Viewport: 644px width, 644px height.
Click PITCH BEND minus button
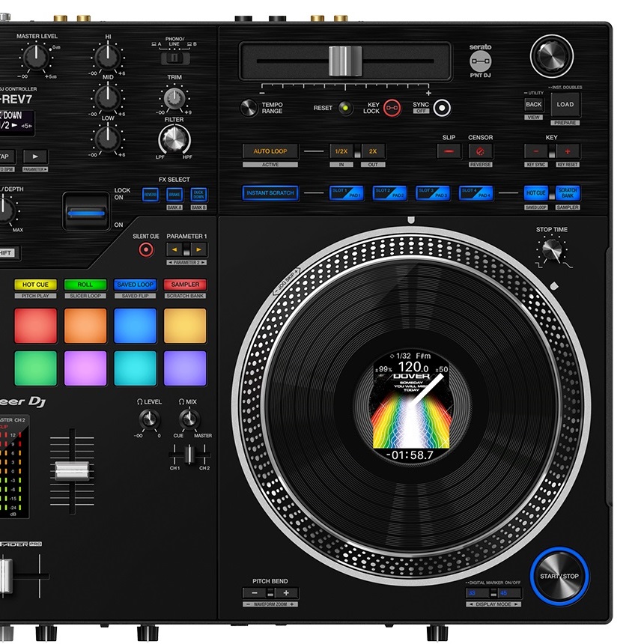255,593
